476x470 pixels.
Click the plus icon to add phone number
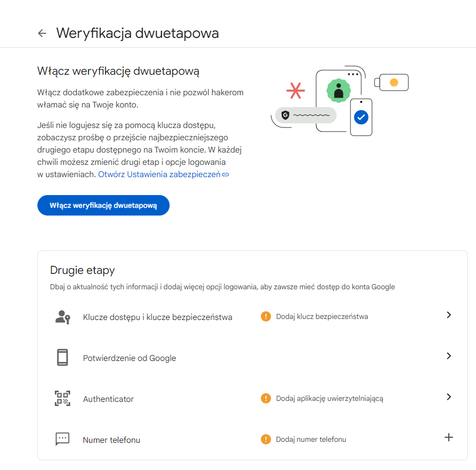[x=449, y=438]
